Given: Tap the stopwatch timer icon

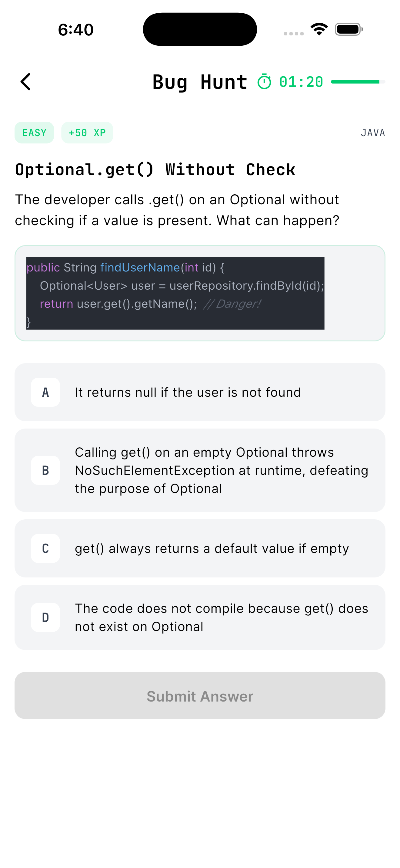Looking at the screenshot, I should point(264,82).
